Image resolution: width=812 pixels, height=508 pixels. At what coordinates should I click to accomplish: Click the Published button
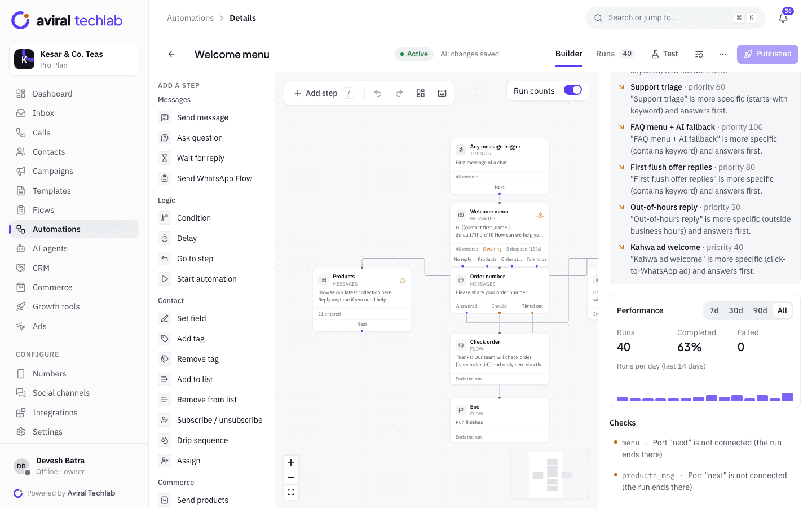coord(767,54)
